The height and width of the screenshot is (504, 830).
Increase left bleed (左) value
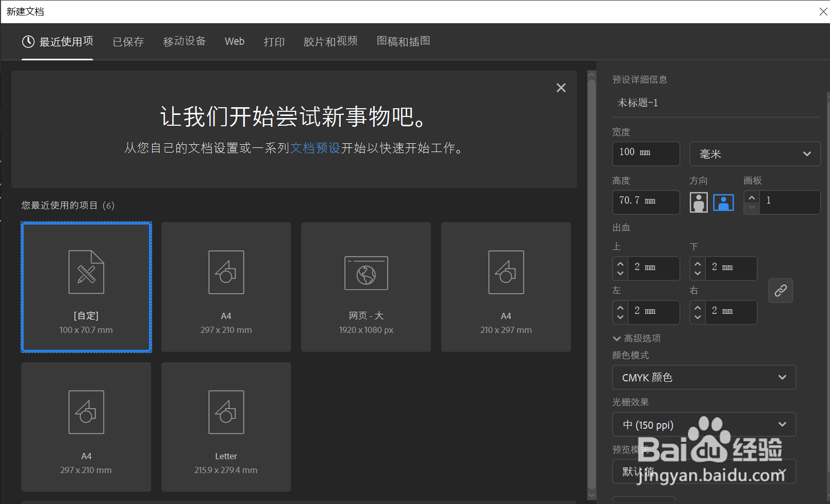pyautogui.click(x=620, y=308)
